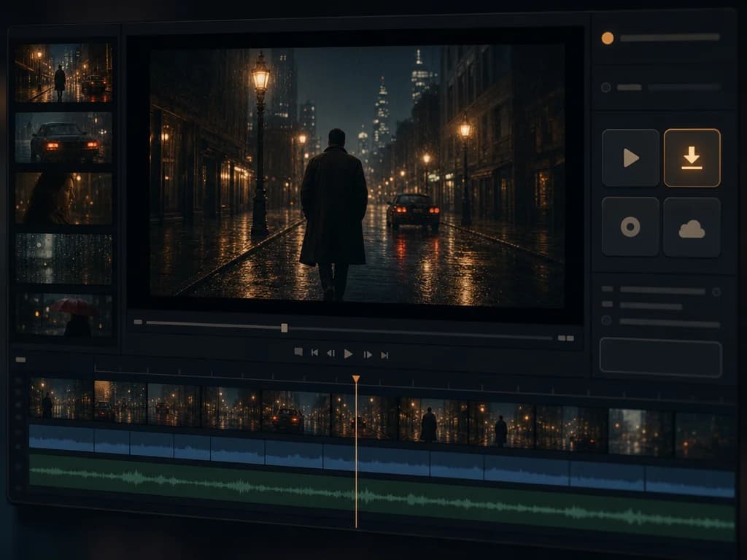Viewport: 747px width, 560px height.
Task: Step back one frame
Action: point(330,353)
